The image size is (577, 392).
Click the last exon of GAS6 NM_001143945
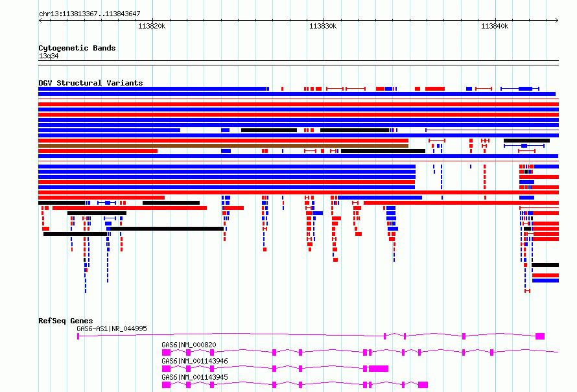point(423,385)
